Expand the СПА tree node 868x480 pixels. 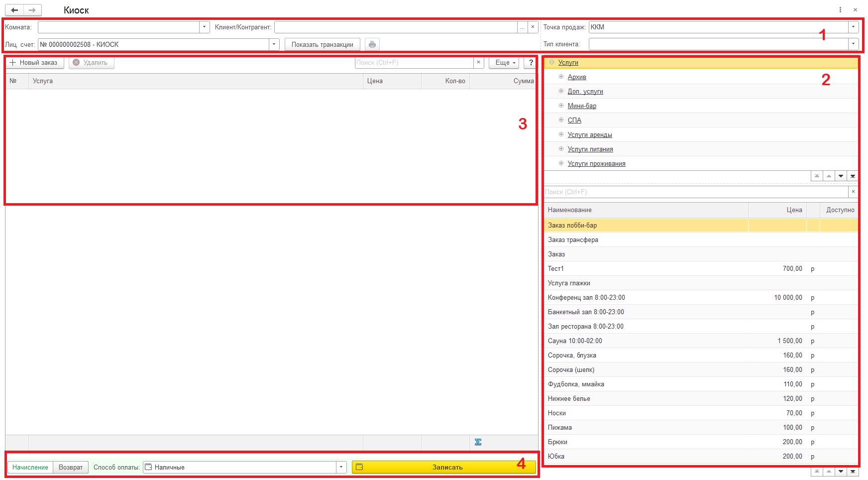pos(561,120)
